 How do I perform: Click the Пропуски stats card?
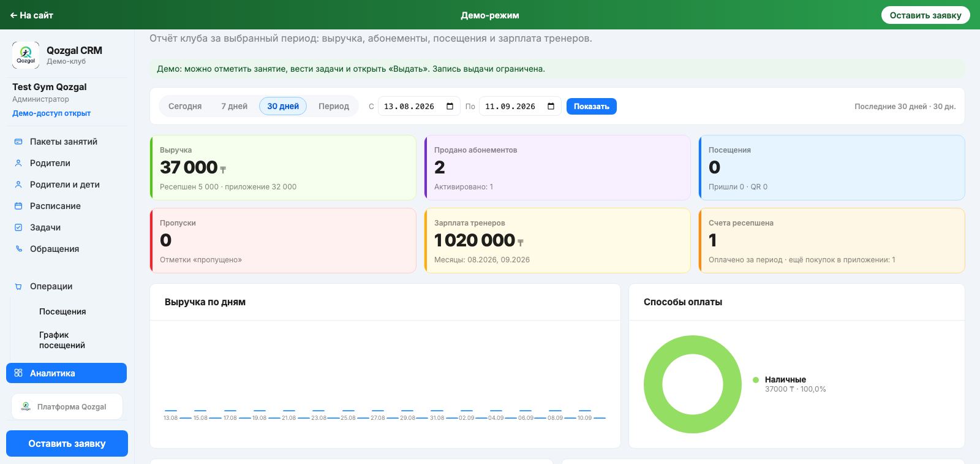click(x=283, y=240)
